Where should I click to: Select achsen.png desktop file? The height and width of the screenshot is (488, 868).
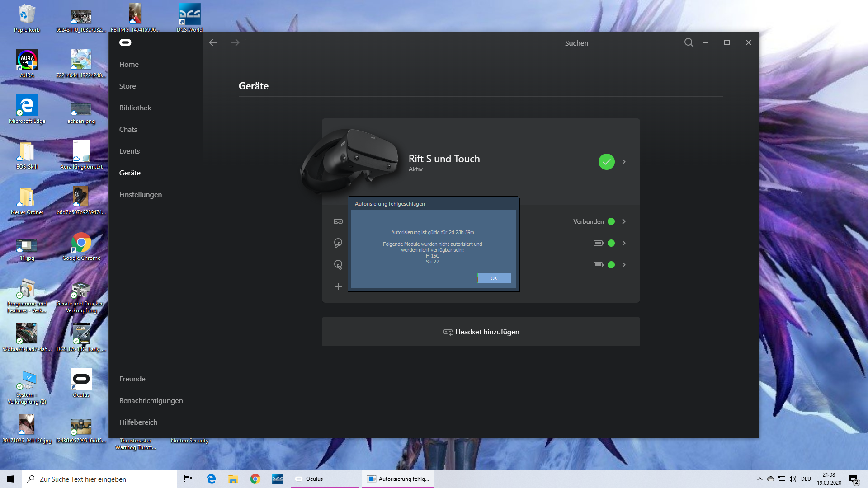(81, 112)
